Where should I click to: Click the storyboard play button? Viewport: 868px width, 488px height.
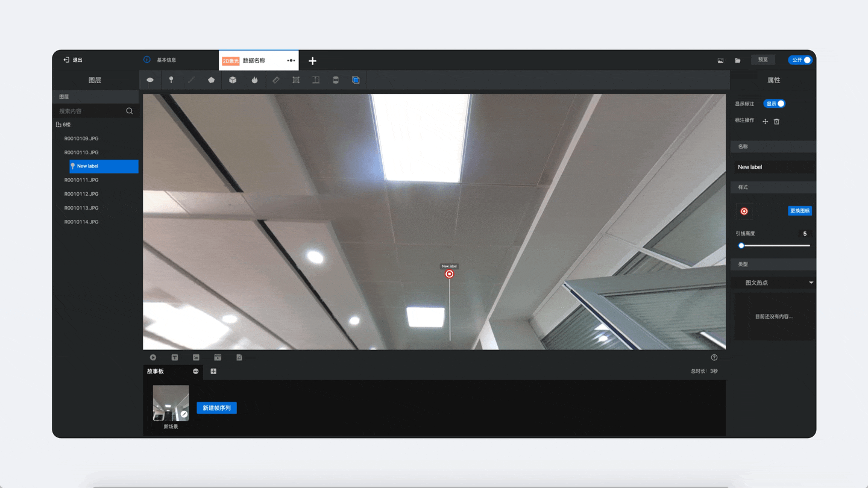(153, 357)
